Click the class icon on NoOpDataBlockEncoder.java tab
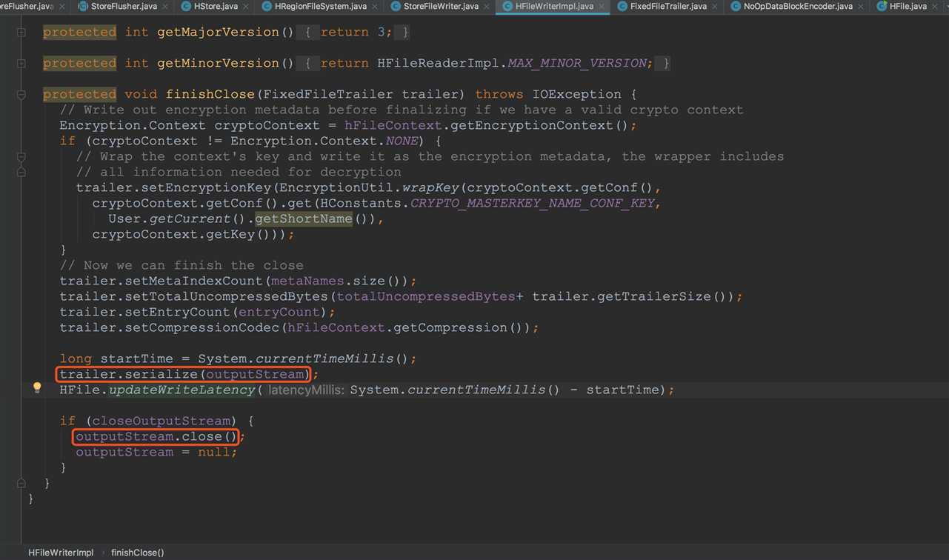This screenshot has width=949, height=560. point(736,6)
